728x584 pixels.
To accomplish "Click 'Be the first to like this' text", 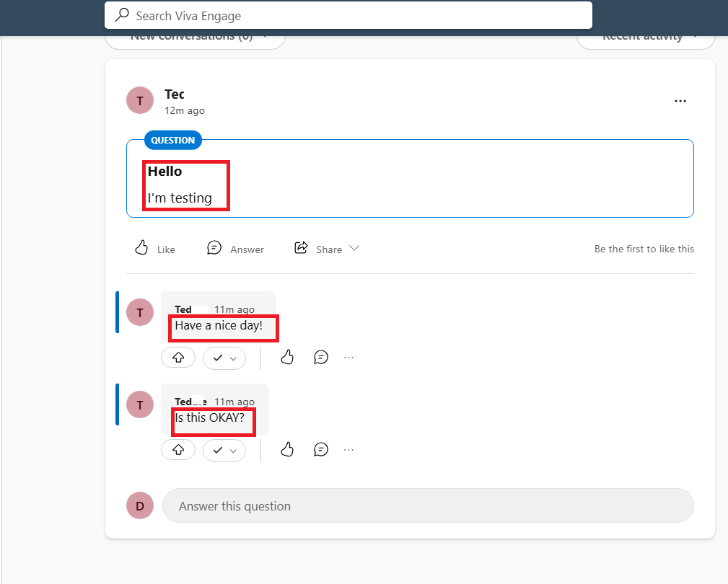I will pyautogui.click(x=644, y=249).
